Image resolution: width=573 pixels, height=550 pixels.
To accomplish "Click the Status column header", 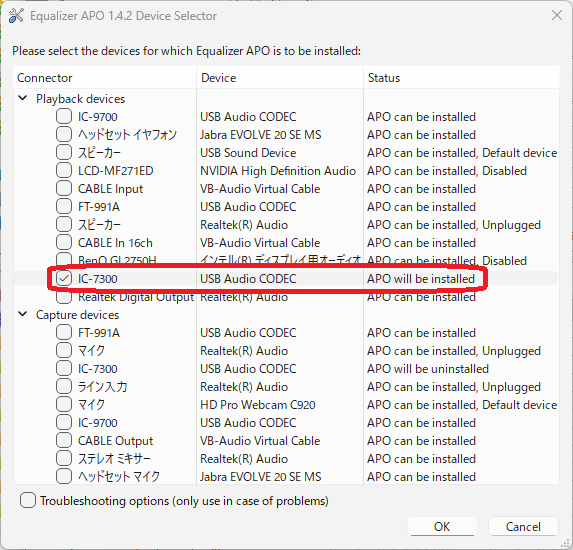I will (462, 77).
